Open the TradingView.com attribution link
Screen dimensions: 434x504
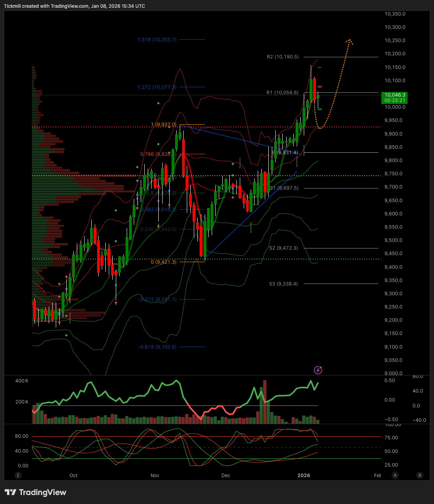[x=70, y=6]
